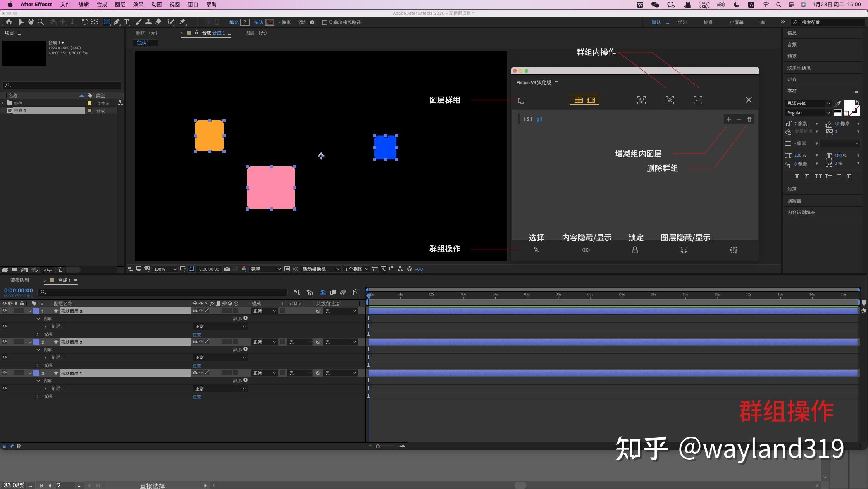
Task: Hide the 形状图层 2 layer visibility eye
Action: click(5, 342)
